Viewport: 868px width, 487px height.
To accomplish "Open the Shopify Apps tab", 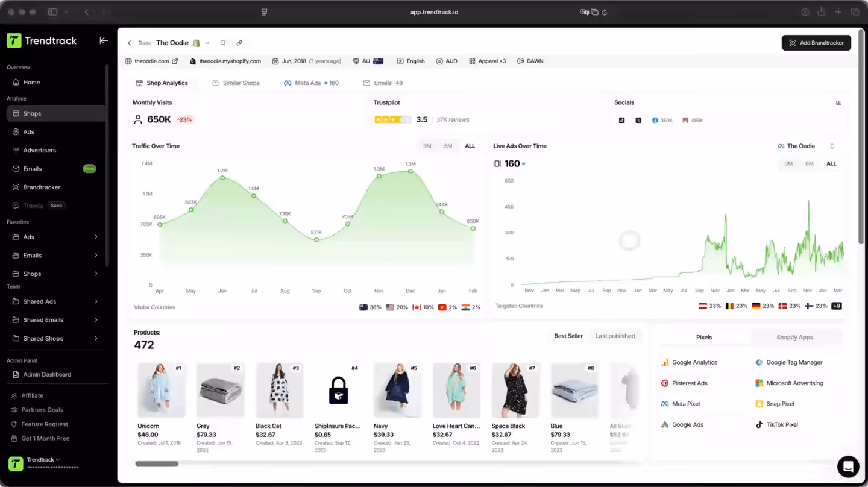I will point(796,337).
